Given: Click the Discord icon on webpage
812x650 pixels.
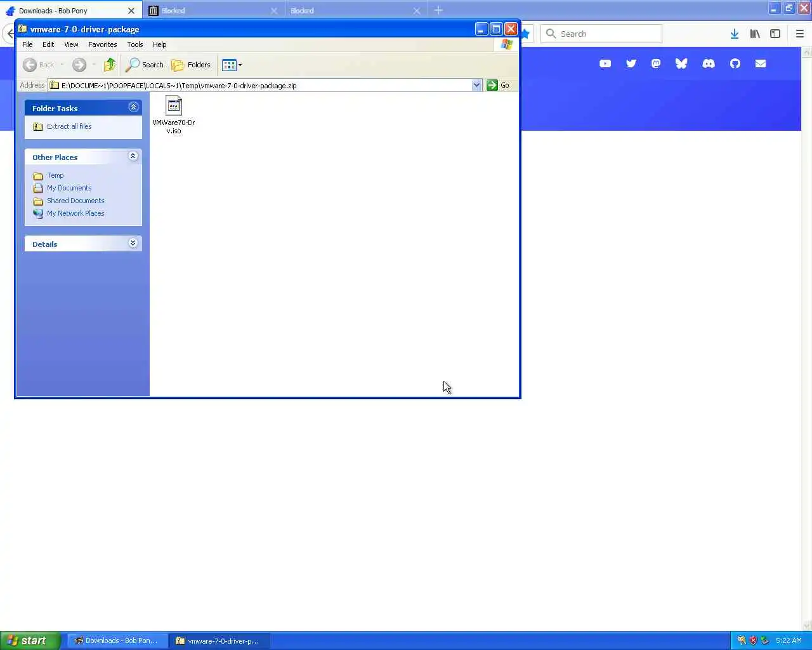Looking at the screenshot, I should [709, 63].
